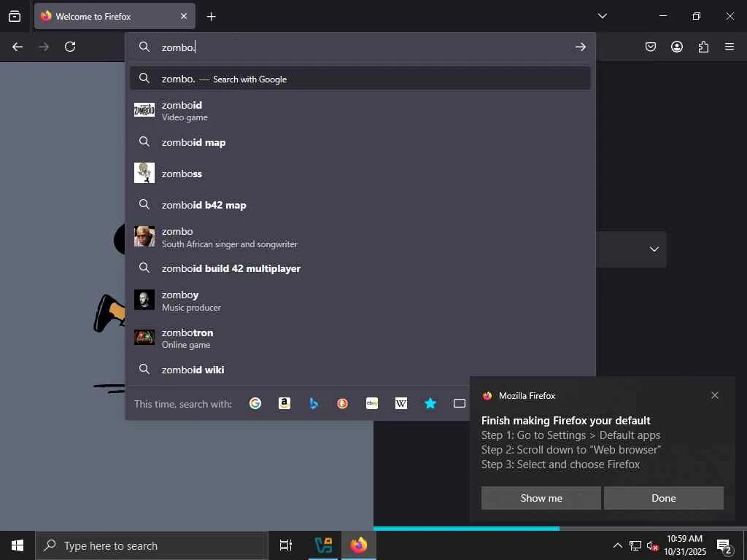747x560 pixels.
Task: Select 'zomboid b42 map' suggestion
Action: tap(360, 205)
